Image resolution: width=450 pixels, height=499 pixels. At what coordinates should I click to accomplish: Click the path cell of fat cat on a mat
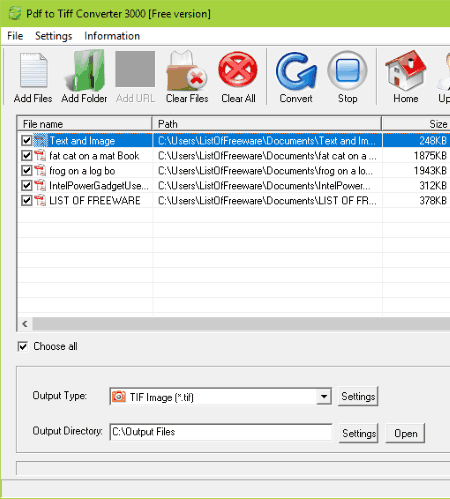[267, 155]
